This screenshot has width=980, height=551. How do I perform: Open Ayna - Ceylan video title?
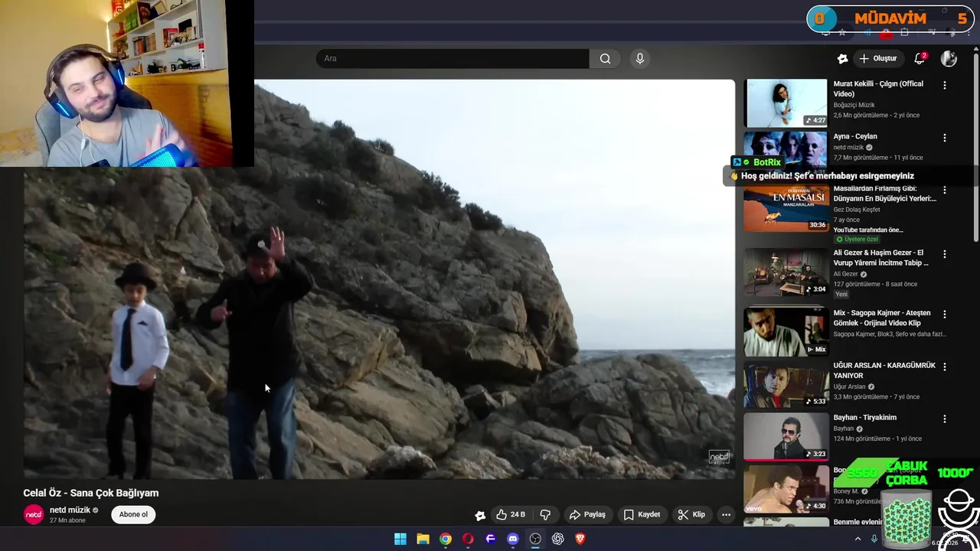(855, 136)
